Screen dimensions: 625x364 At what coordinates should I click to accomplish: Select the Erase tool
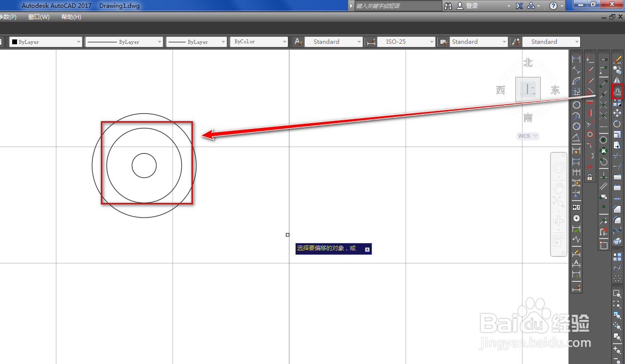617,59
